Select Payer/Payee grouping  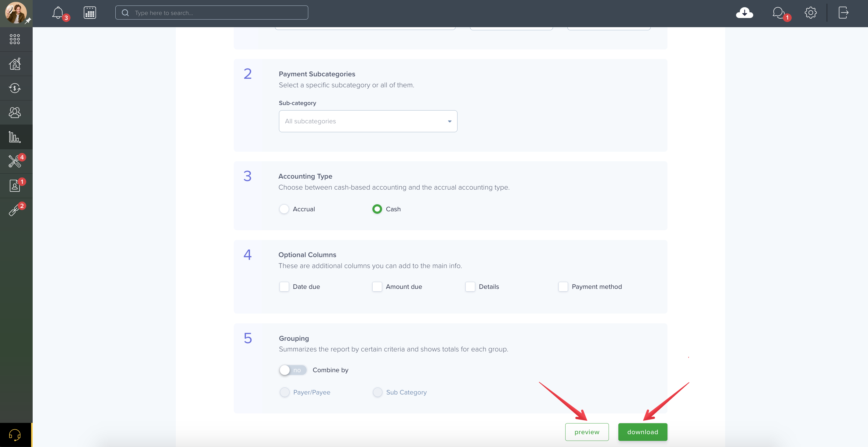click(x=285, y=392)
